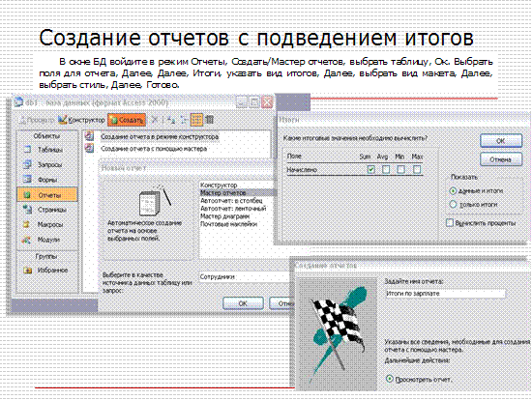Screen dimensions: 532x400
Task: Select the details view toolbar icon
Action: (x=209, y=120)
